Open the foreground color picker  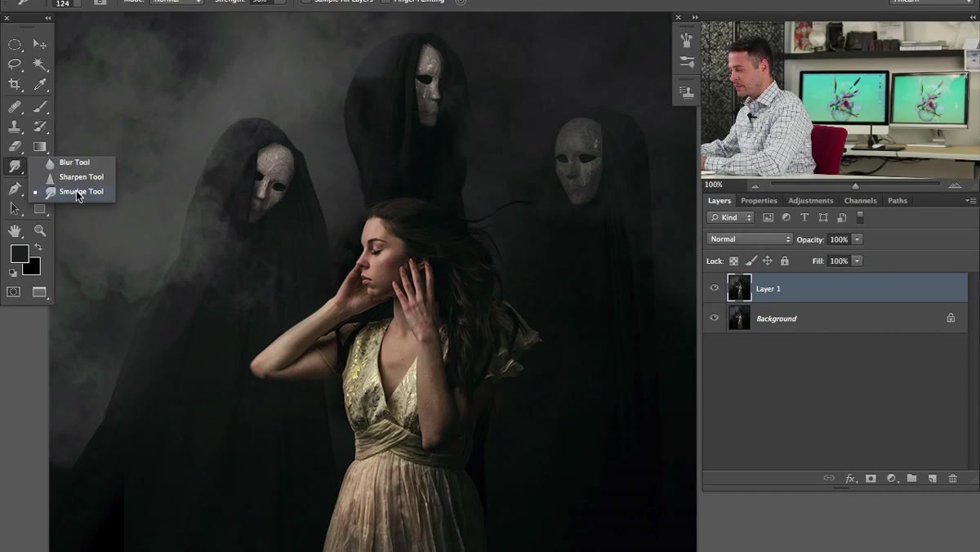pyautogui.click(x=18, y=254)
